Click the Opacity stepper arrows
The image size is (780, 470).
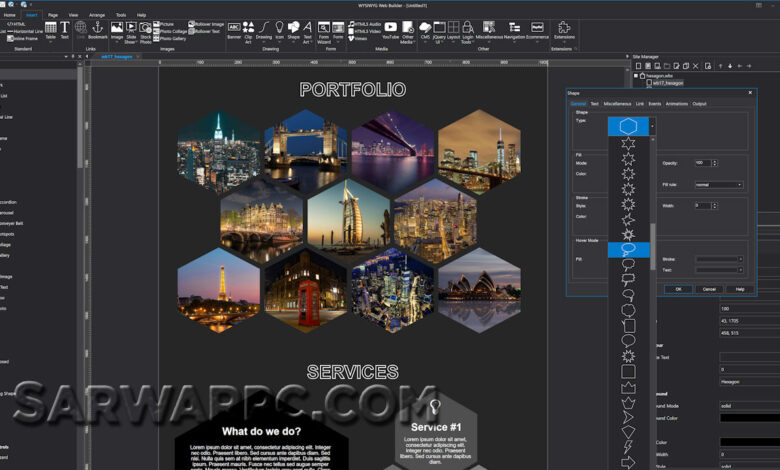point(715,163)
